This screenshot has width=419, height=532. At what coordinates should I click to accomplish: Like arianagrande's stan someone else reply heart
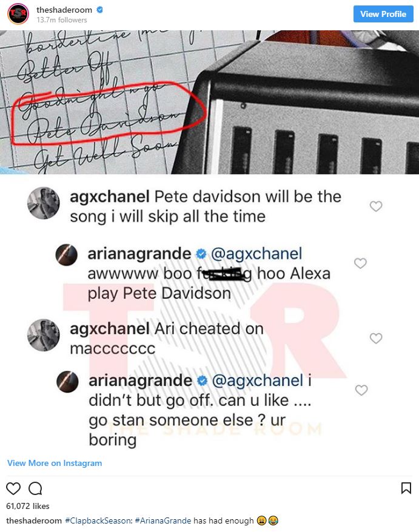pyautogui.click(x=361, y=390)
